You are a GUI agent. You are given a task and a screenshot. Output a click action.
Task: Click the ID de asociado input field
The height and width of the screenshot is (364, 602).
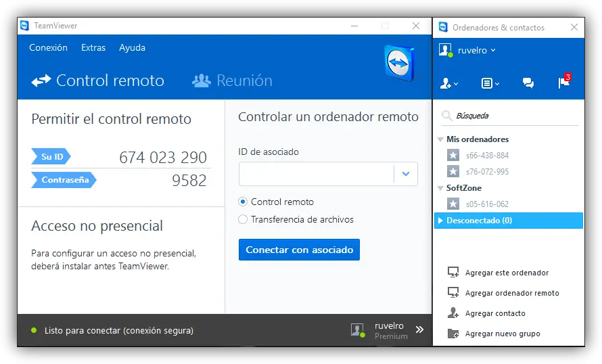click(x=317, y=174)
